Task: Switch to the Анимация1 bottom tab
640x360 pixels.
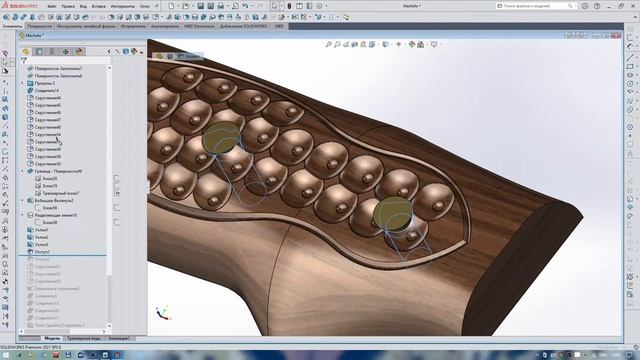Action: (x=119, y=338)
